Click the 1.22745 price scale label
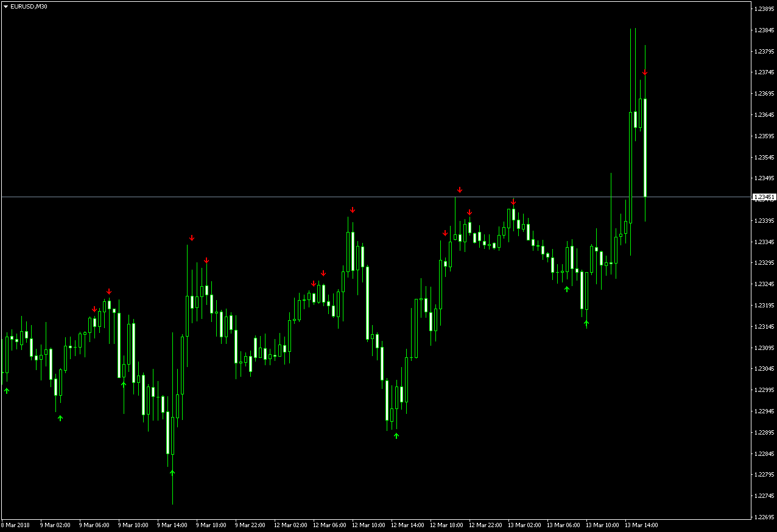This screenshot has width=777, height=532. coord(765,496)
